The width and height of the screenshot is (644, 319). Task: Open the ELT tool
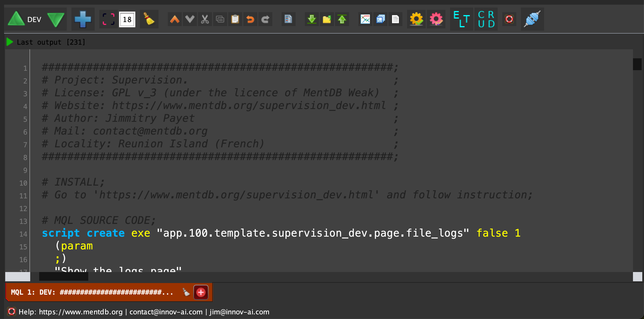click(461, 19)
